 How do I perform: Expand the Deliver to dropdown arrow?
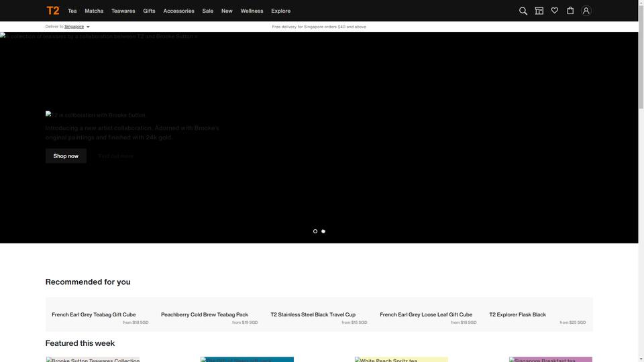(x=88, y=27)
